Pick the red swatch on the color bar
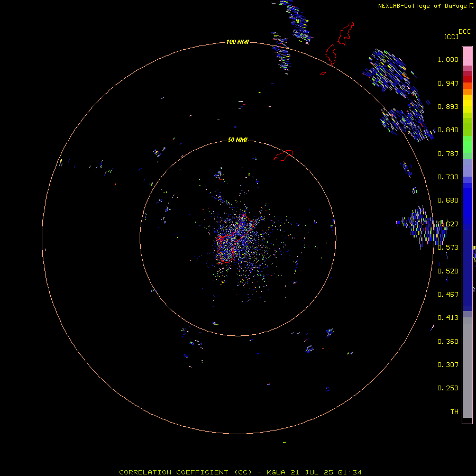Viewport: 476px width, 476px height. (467, 79)
